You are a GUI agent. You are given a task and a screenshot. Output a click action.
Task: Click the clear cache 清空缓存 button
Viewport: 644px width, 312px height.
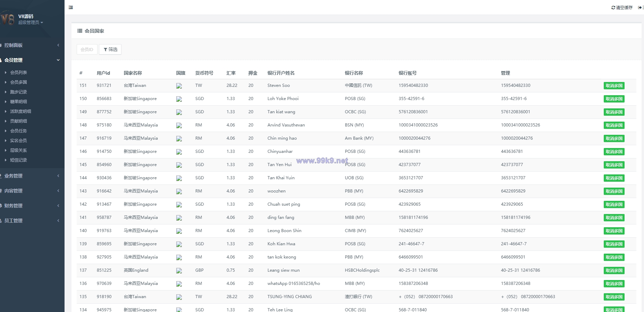pos(622,8)
